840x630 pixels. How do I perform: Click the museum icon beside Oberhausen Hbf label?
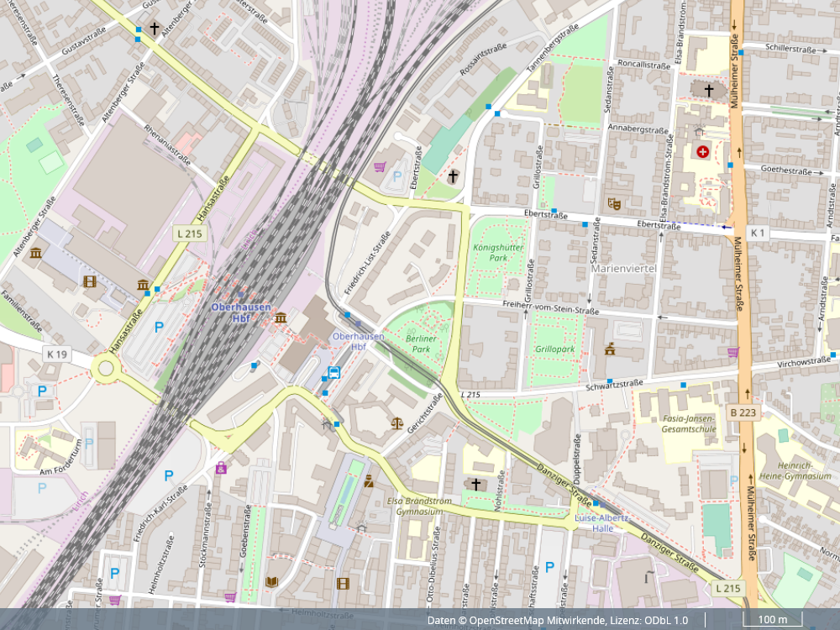(x=281, y=318)
